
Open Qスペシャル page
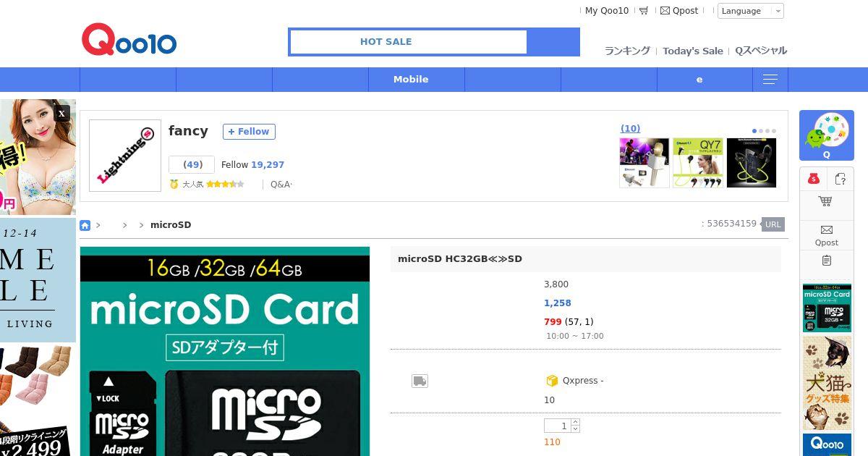[x=761, y=51]
